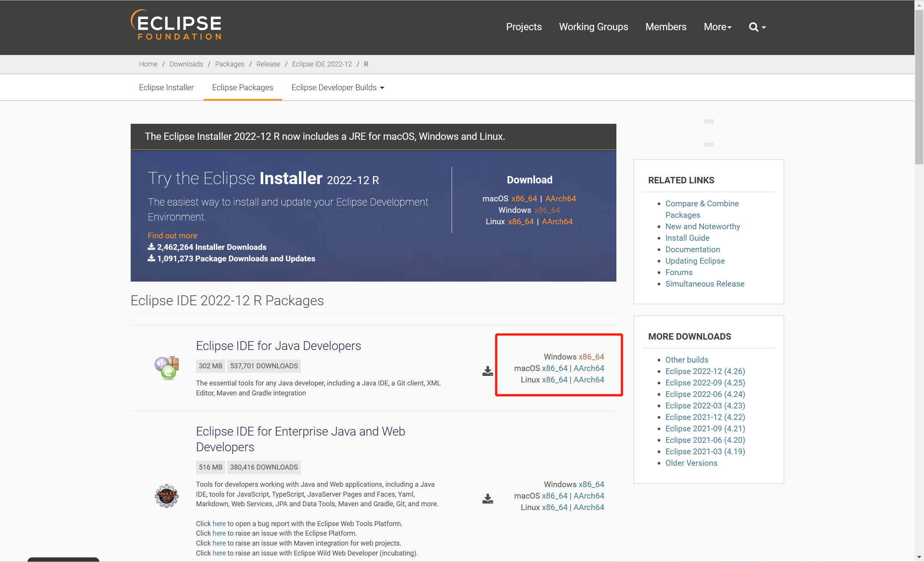This screenshot has height=562, width=924.
Task: Click Java Developers package icon
Action: (167, 368)
